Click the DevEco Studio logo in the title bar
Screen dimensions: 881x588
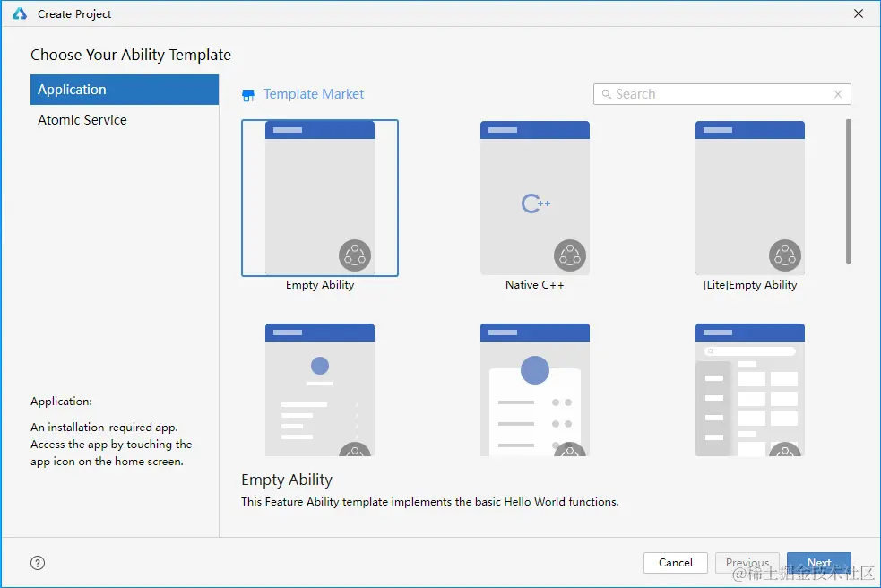pos(20,13)
